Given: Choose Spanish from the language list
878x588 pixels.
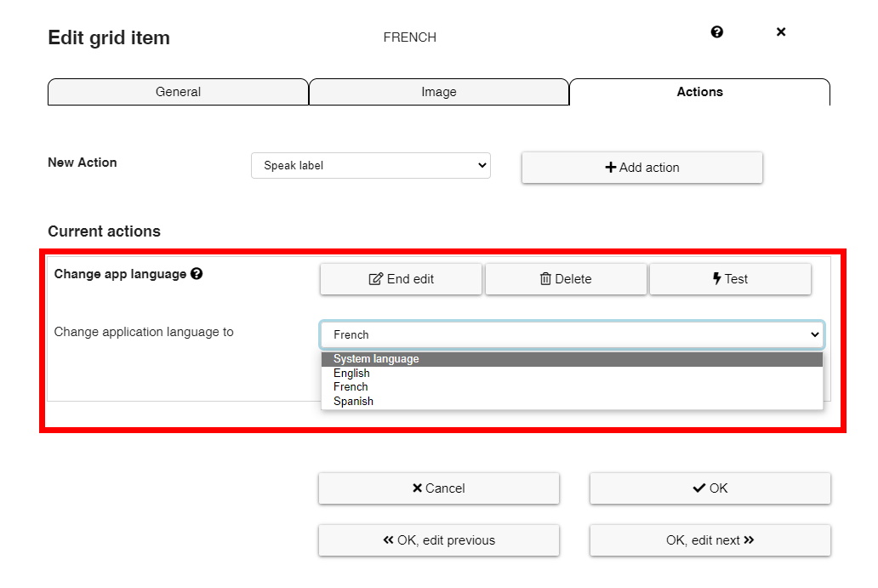Looking at the screenshot, I should coord(573,402).
